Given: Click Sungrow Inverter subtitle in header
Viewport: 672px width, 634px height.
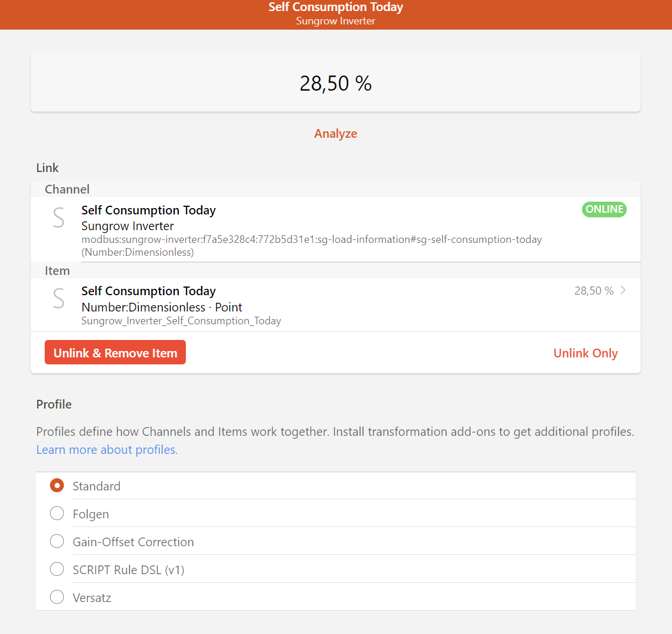Looking at the screenshot, I should [336, 21].
